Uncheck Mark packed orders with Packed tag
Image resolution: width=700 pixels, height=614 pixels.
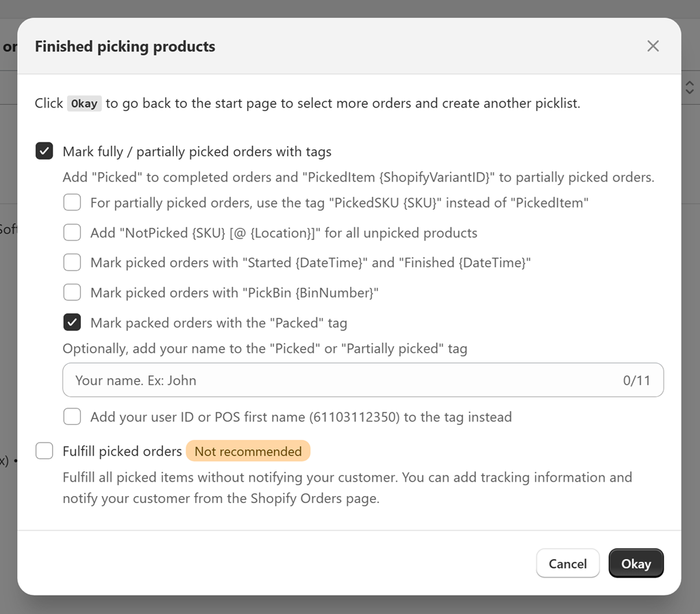pyautogui.click(x=72, y=323)
